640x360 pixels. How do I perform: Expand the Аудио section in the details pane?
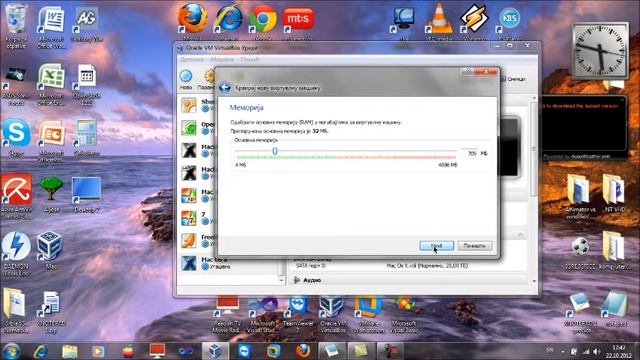pos(312,280)
